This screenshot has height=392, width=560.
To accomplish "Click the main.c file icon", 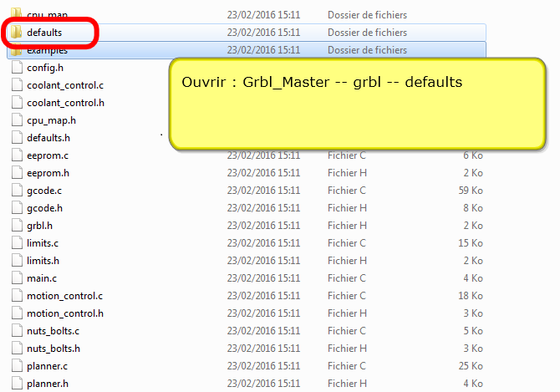I will click(18, 278).
